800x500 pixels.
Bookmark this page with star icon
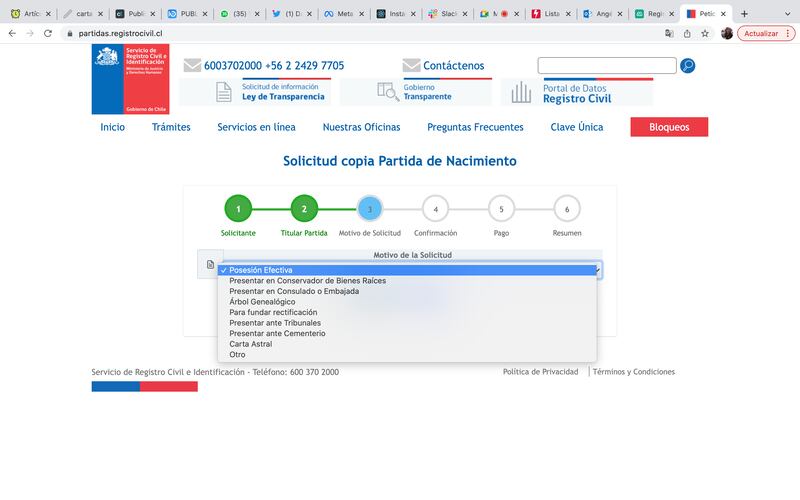(705, 33)
